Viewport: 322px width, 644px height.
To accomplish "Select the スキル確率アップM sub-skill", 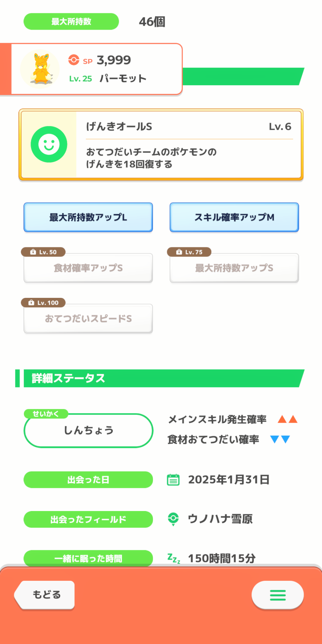I will click(234, 217).
